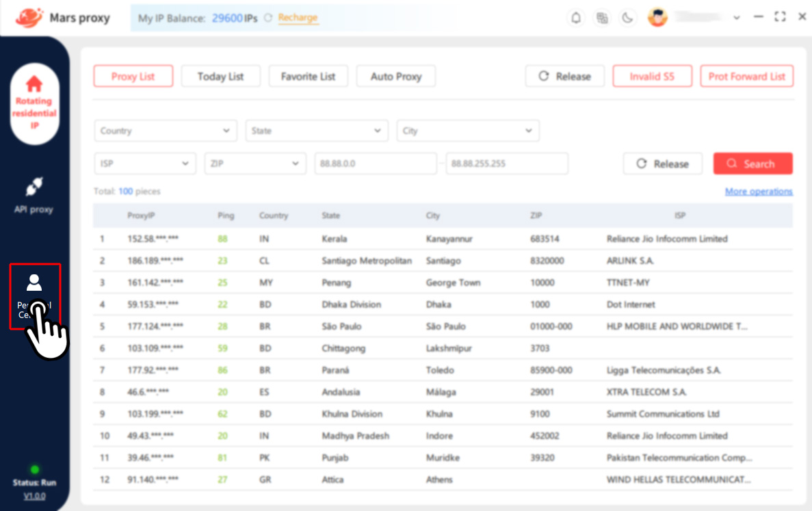Screen dimensions: 812x511
Task: Click the Recharge link
Action: (298, 18)
